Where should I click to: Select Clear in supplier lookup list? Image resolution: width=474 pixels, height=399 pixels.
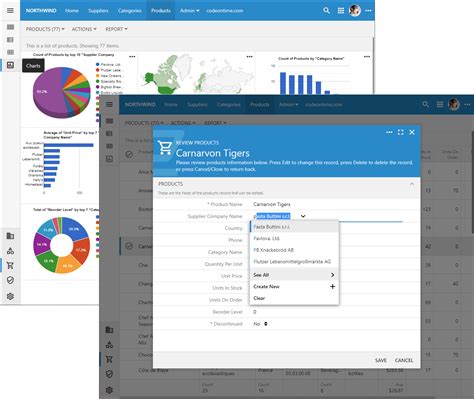294,298
